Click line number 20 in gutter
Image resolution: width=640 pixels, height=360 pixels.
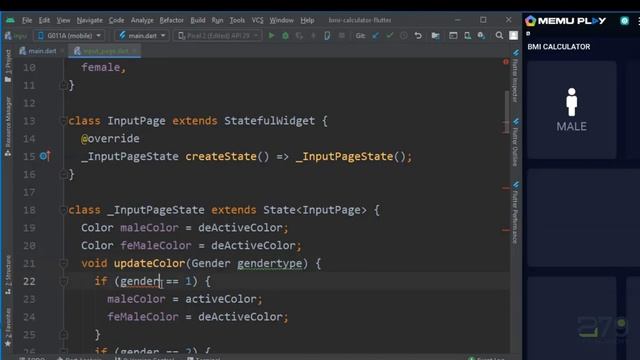29,246
